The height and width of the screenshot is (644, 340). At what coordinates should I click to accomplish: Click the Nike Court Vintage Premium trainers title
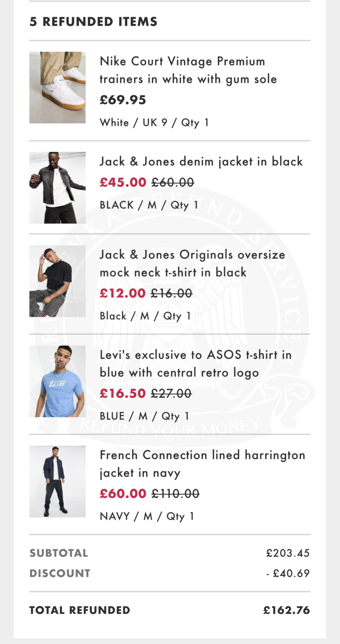[188, 70]
